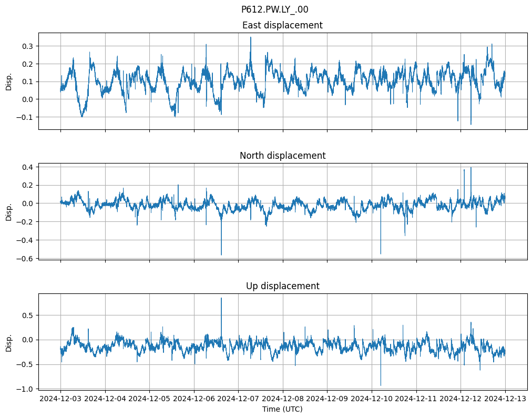This screenshot has height=418, width=532.
Task: Select the 2024-12-08 x-axis tick label
Action: [x=283, y=399]
